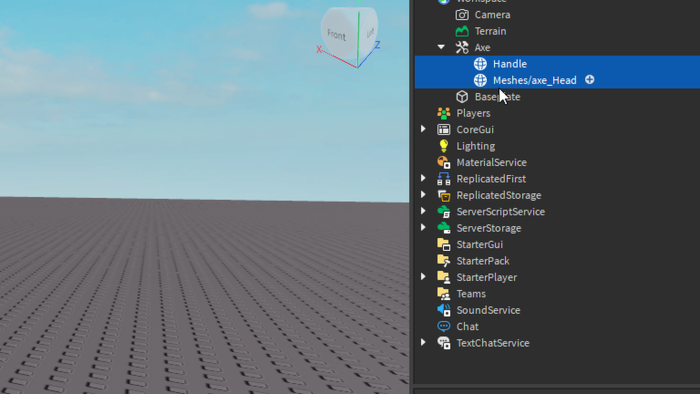Click the Players service icon
This screenshot has width=700, height=394.
click(x=443, y=113)
